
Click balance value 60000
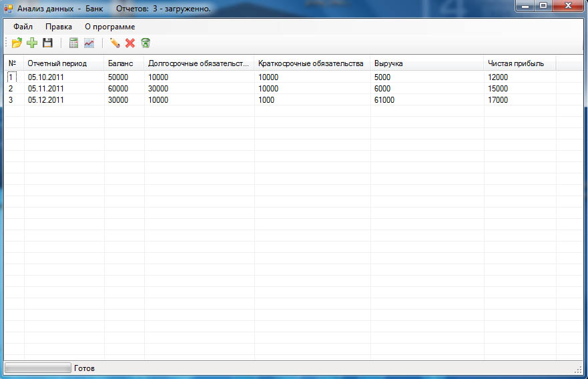[x=118, y=89]
